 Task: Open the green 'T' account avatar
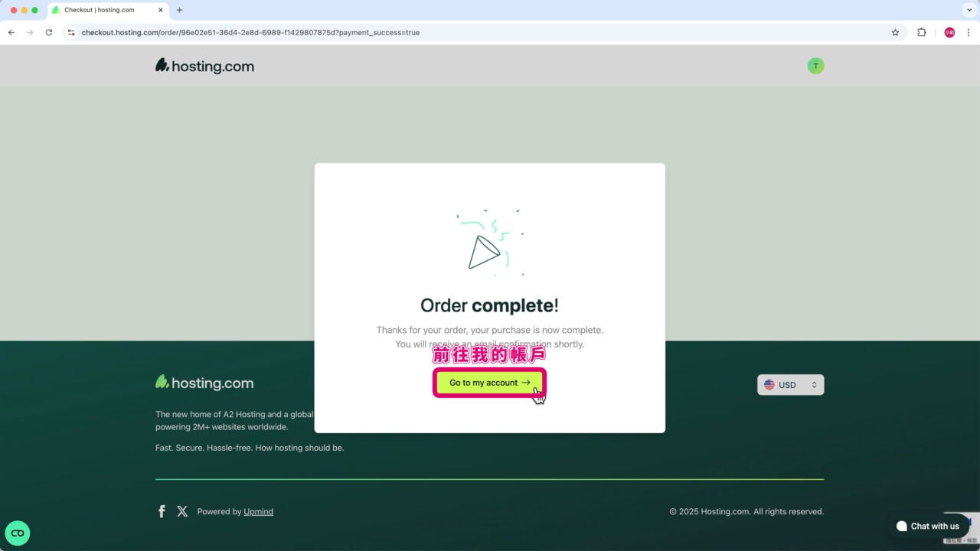(x=815, y=66)
